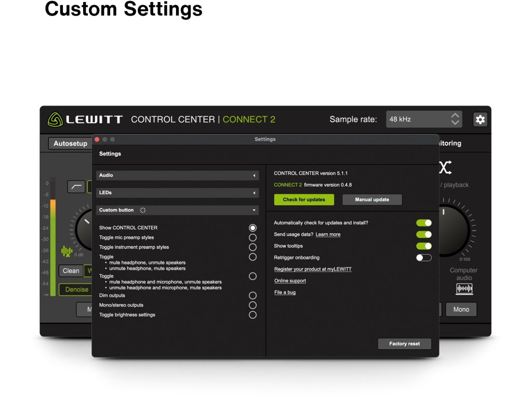
Task: Open Register your product at myLEWITT
Action: [x=313, y=269]
